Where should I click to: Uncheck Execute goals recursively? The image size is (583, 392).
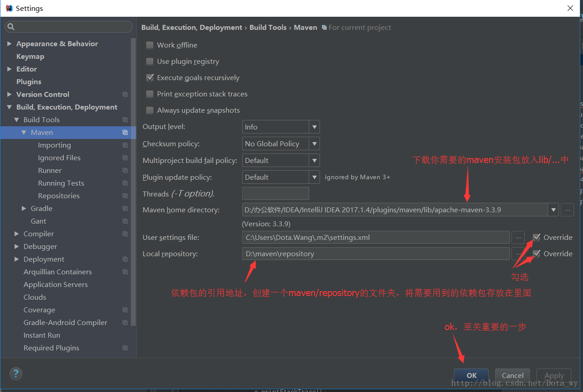tap(150, 78)
